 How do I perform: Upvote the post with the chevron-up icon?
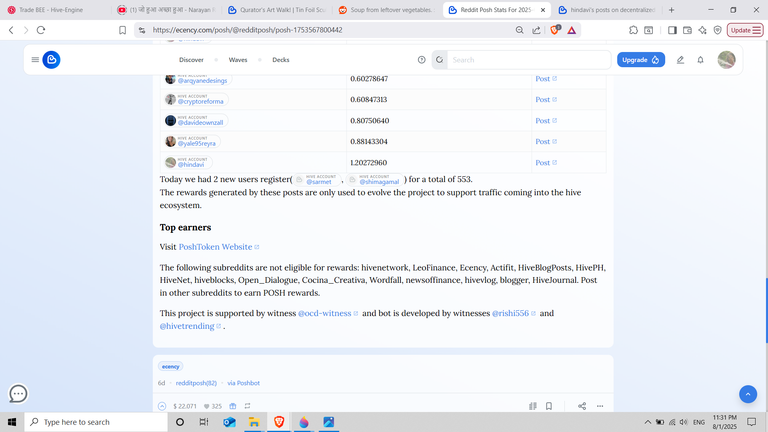point(162,406)
